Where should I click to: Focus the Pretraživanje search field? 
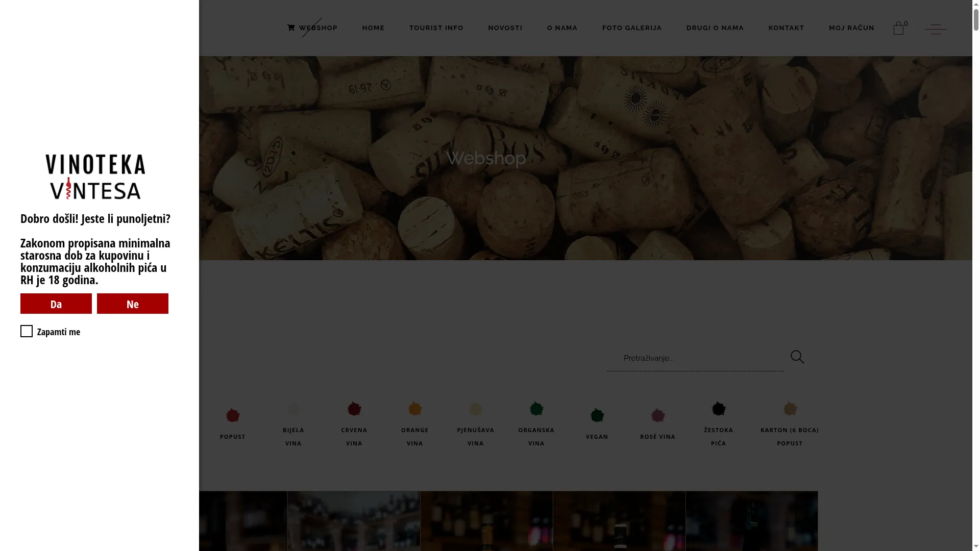tap(695, 358)
